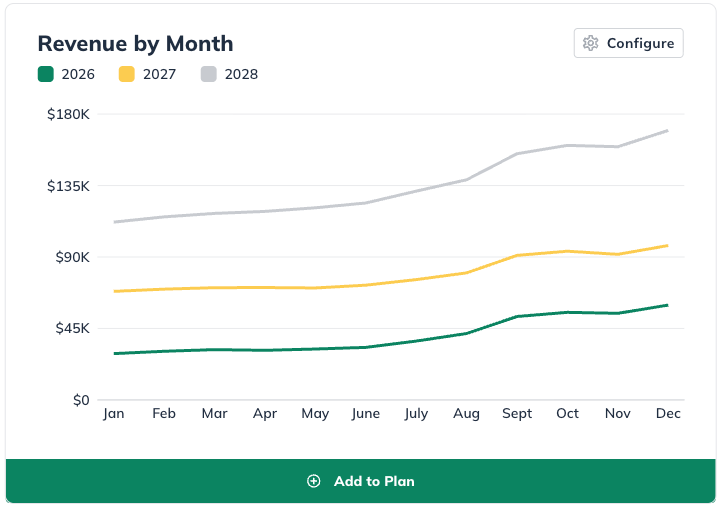Open the Configure button label
The width and height of the screenshot is (719, 505).
pyautogui.click(x=641, y=43)
